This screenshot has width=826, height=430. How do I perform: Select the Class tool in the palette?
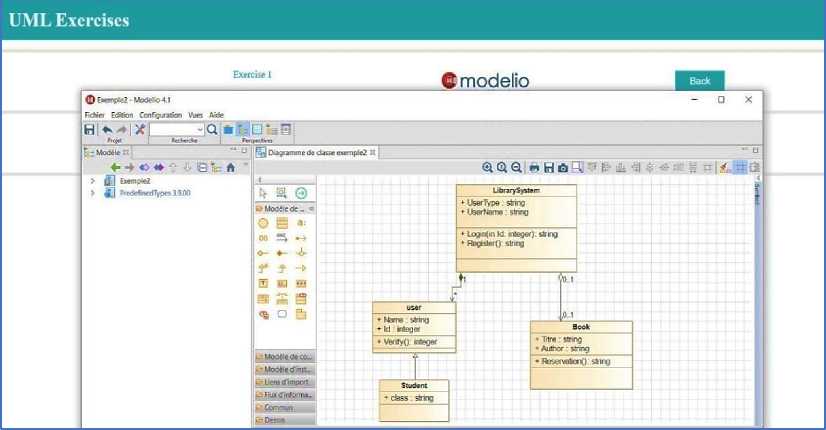282,223
